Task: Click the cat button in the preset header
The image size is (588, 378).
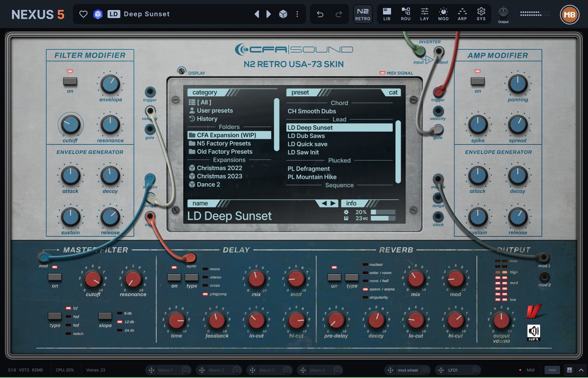Action: 393,92
